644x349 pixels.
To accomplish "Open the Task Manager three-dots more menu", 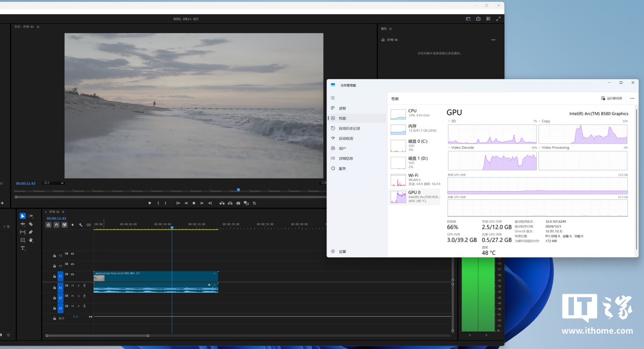I will click(632, 98).
